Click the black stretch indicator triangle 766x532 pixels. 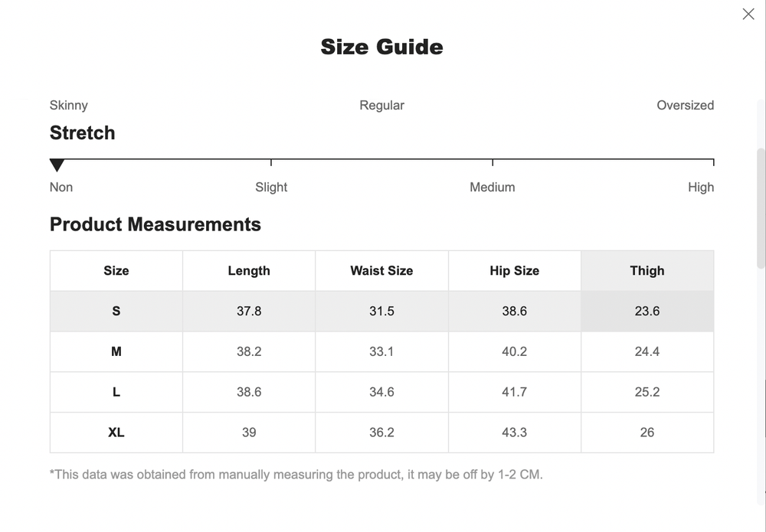(x=57, y=165)
